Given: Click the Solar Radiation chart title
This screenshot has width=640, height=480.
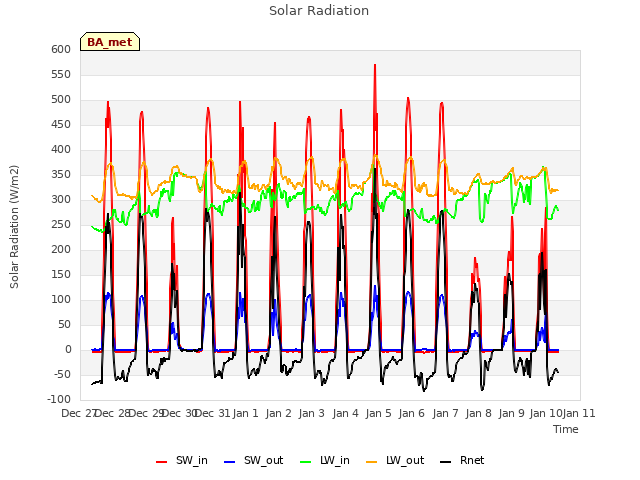Looking at the screenshot, I should 319,11.
